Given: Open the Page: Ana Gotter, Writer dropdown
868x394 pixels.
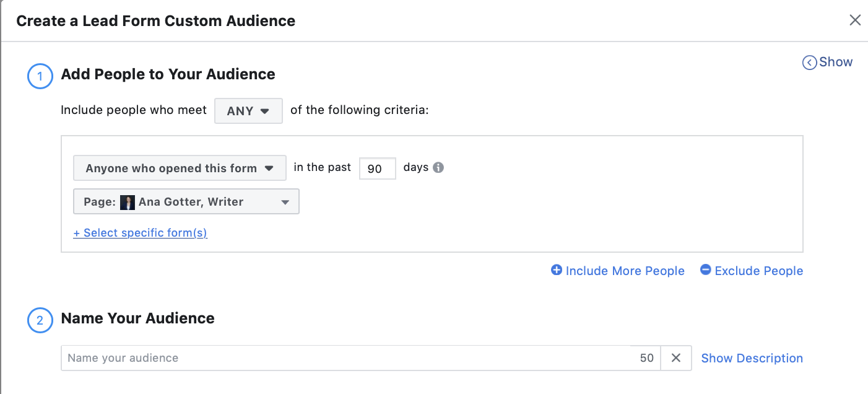Looking at the screenshot, I should coord(186,201).
